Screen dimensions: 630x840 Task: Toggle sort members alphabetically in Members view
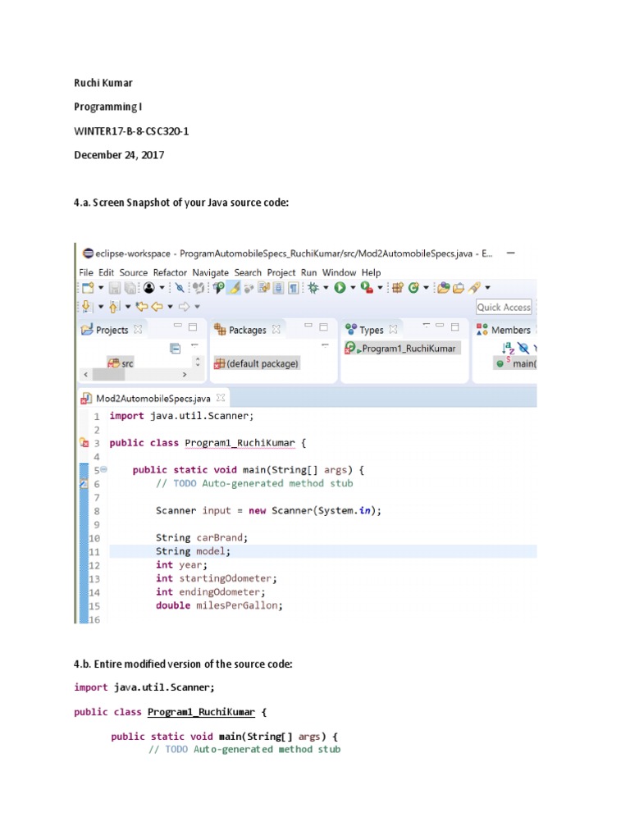[x=508, y=348]
